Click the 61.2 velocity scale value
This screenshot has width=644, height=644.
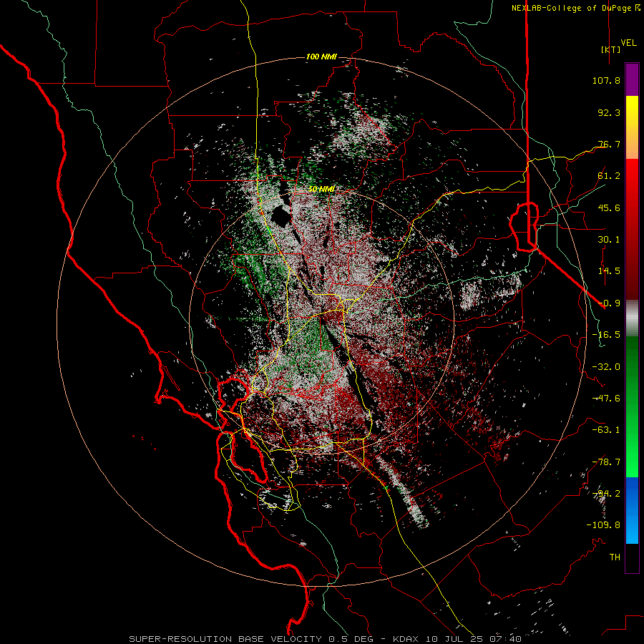coord(609,176)
